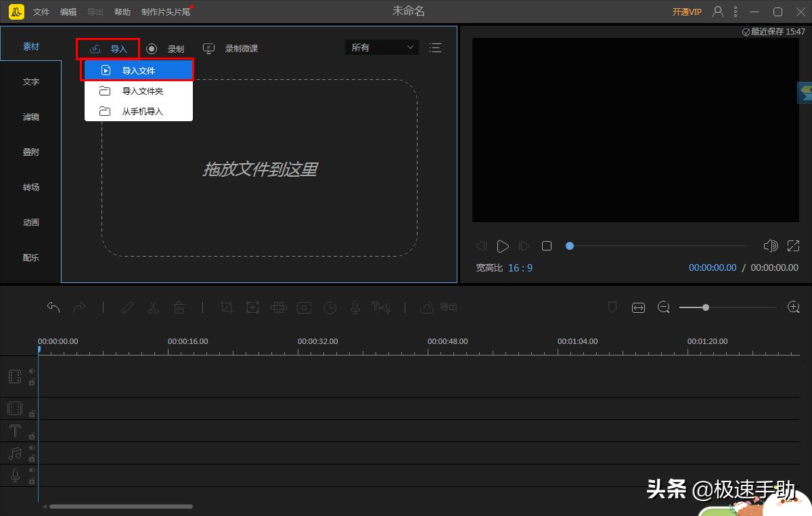Open the text-to-speech tool
The height and width of the screenshot is (516, 812).
click(381, 307)
